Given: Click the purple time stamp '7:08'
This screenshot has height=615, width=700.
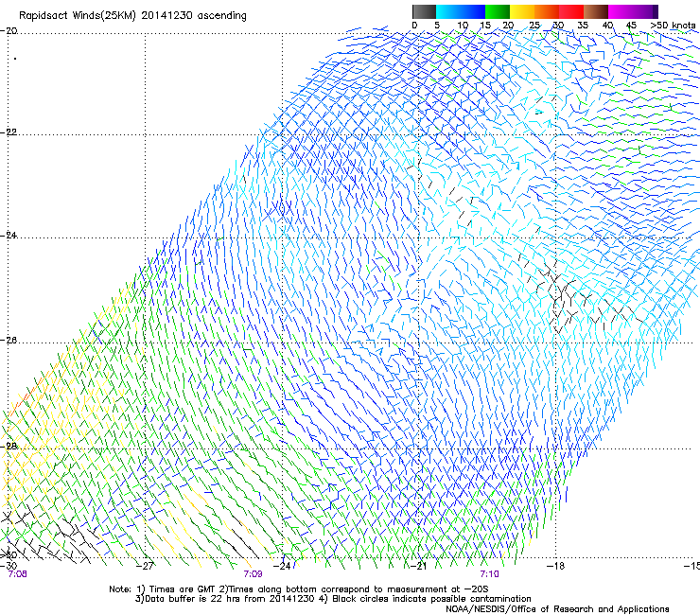Looking at the screenshot, I should point(17,574).
